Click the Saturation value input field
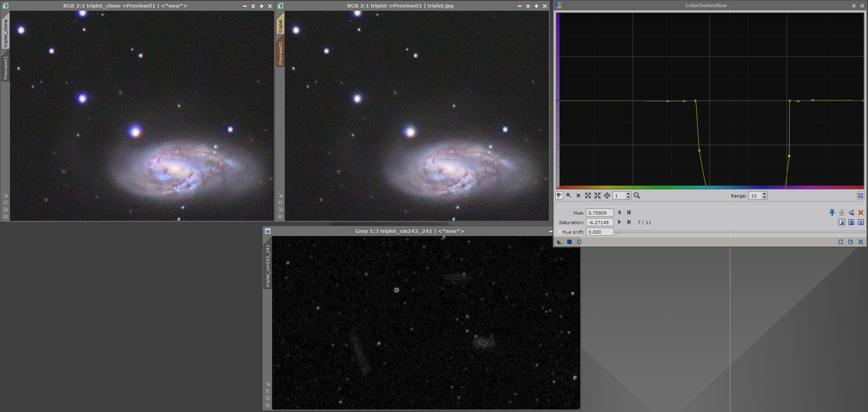Viewport: 868px width, 412px height. pyautogui.click(x=599, y=222)
